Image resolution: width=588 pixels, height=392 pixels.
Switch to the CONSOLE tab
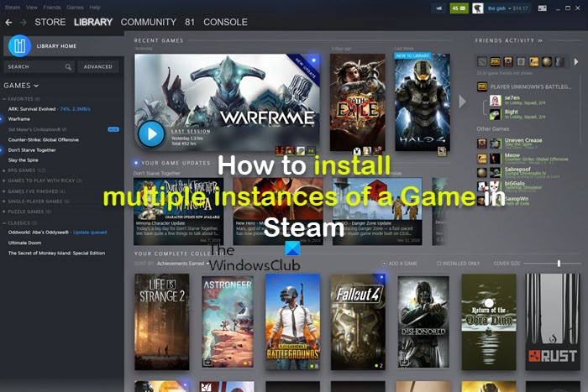pyautogui.click(x=225, y=22)
